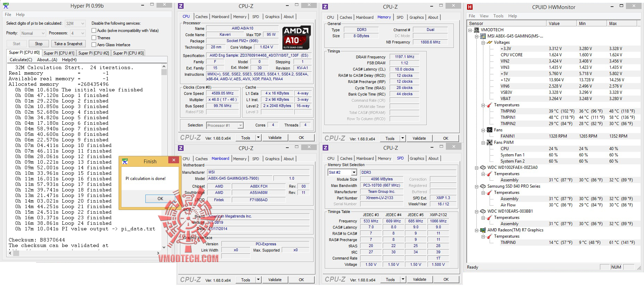Screen dimensions: 644x287
Task: Open the Calculate(C) menu in Super PI
Action: click(21, 60)
